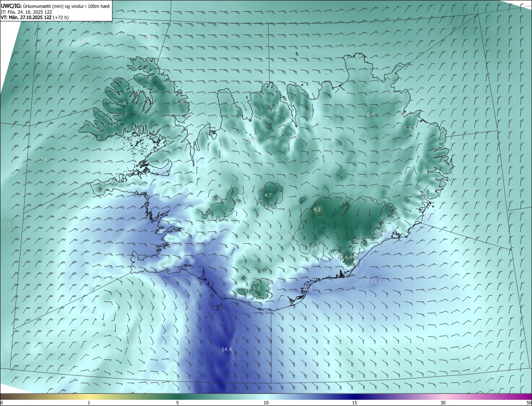Click the 5.6 value on the southern glacier

click(x=256, y=289)
